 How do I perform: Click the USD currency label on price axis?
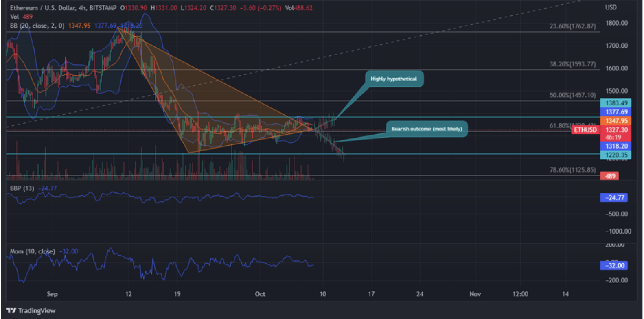point(611,7)
